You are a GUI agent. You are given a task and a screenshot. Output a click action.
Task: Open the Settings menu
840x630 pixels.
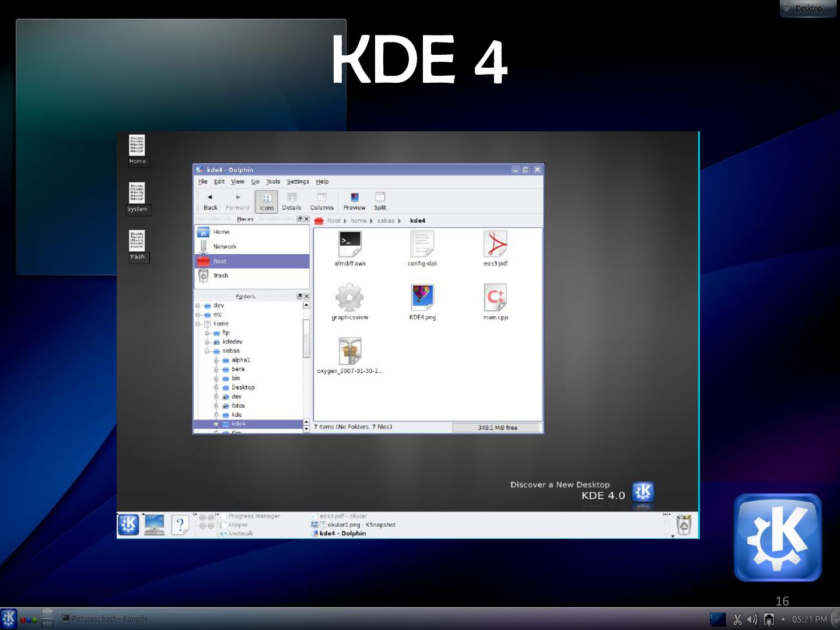pos(297,182)
